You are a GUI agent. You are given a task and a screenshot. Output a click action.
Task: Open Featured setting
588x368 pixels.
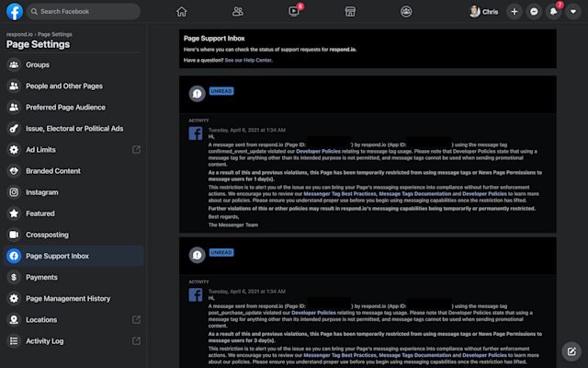coord(73,213)
